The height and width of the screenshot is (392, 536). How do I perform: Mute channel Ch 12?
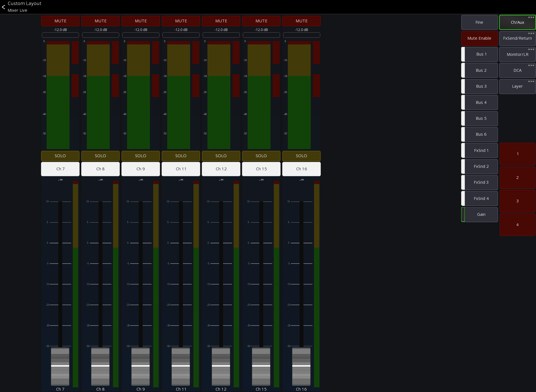pos(221,21)
